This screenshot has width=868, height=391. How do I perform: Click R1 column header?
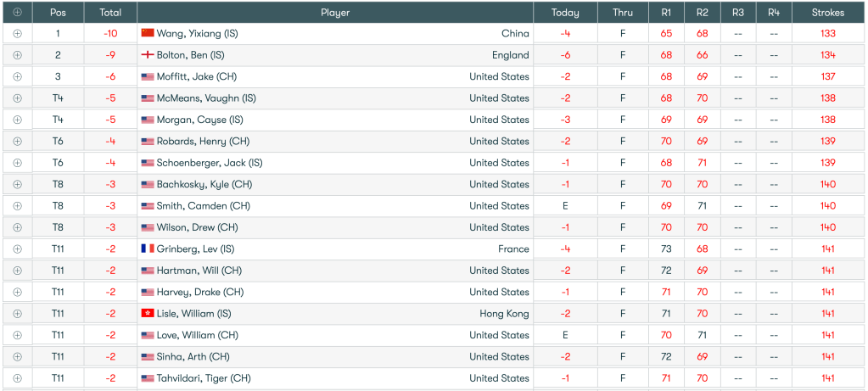pos(666,13)
